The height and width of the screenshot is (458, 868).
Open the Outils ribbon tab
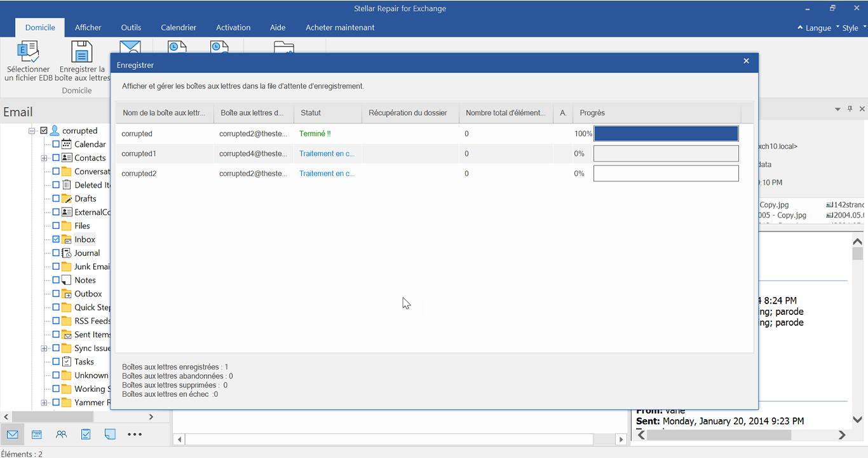click(x=131, y=27)
